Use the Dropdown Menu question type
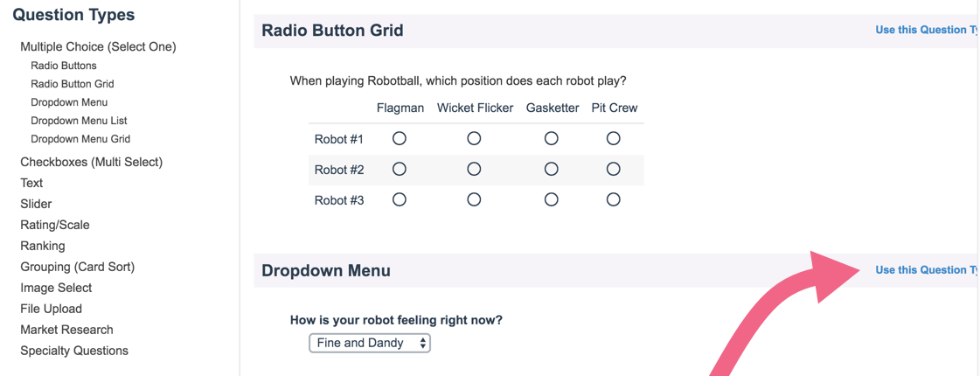Image resolution: width=980 pixels, height=376 pixels. click(x=926, y=270)
